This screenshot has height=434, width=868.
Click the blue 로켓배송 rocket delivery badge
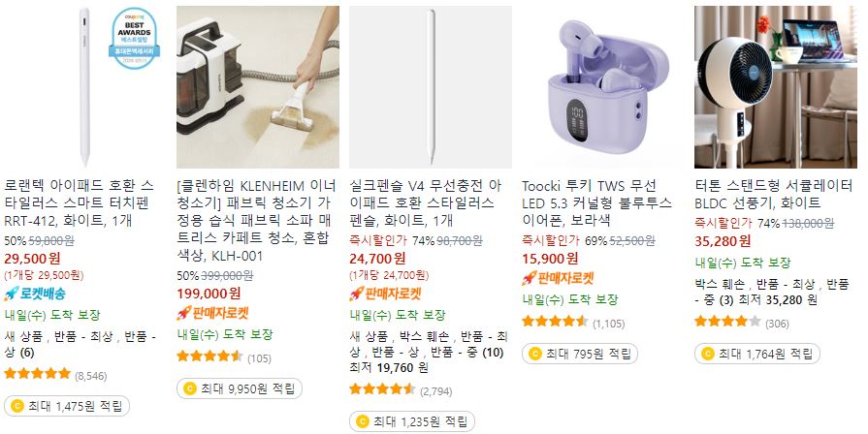click(x=35, y=294)
